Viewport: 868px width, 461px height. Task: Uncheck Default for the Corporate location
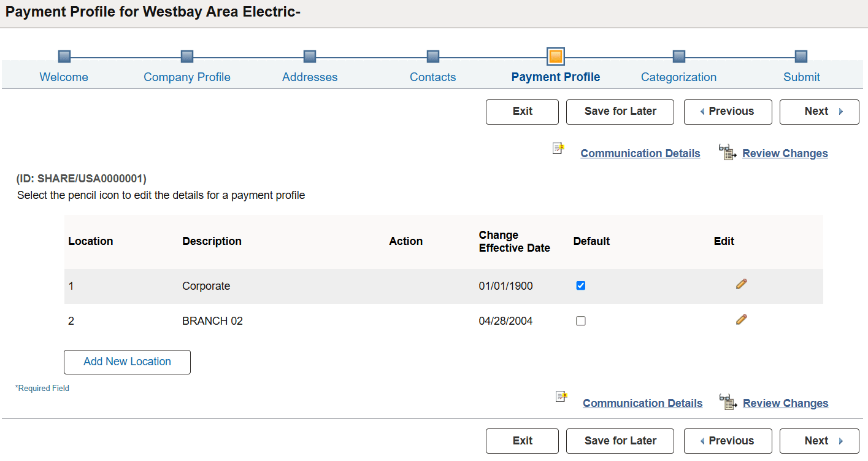coord(580,285)
